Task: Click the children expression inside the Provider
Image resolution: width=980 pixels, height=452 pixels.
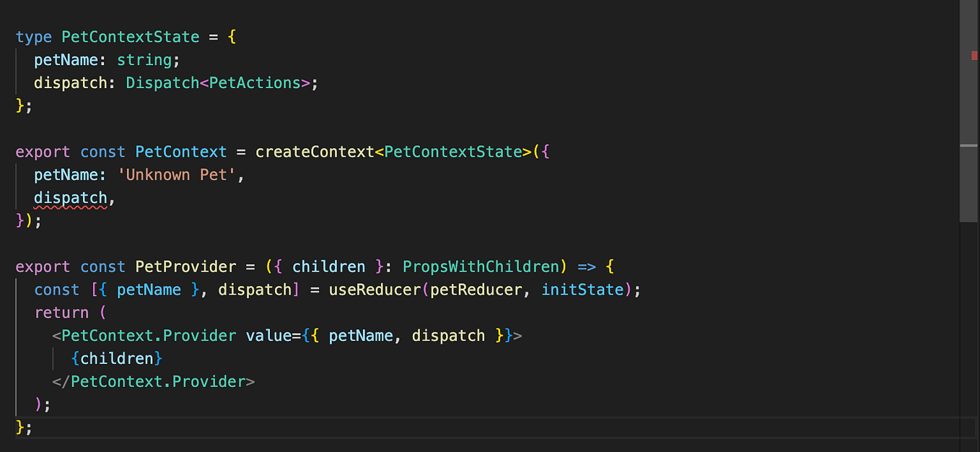Action: tap(117, 358)
